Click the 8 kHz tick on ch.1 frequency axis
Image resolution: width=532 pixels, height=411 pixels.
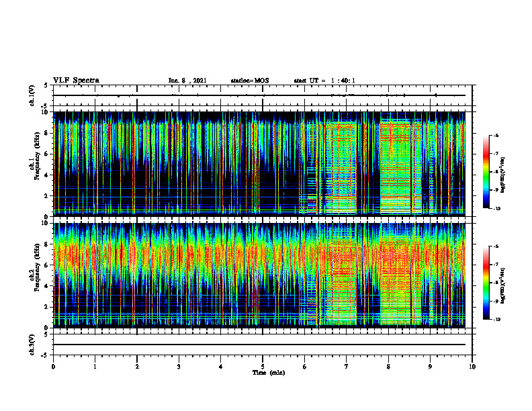46,133
